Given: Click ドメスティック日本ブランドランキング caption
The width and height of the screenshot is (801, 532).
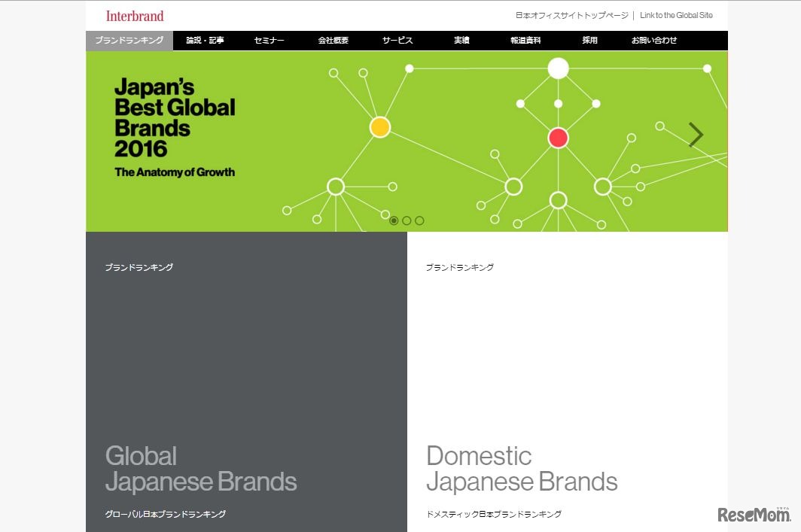Looking at the screenshot, I should coord(494,514).
